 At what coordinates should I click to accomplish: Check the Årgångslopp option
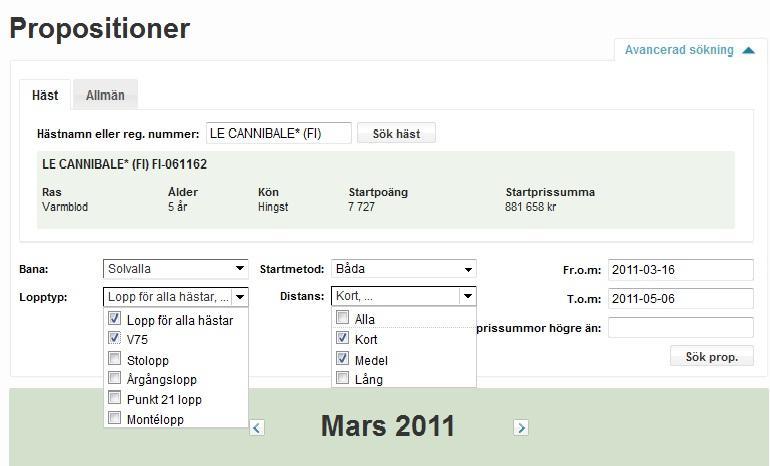[114, 378]
